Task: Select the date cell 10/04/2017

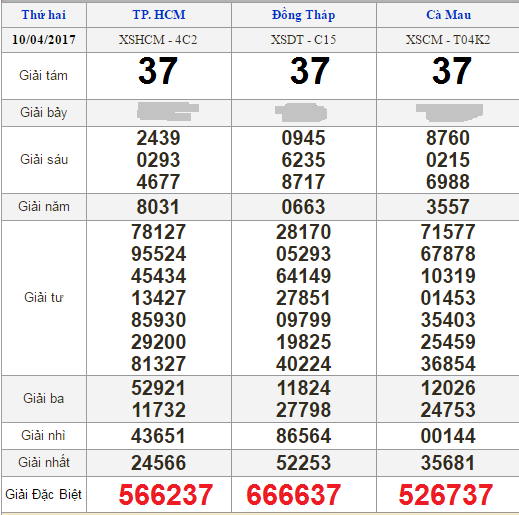Action: pos(44,40)
